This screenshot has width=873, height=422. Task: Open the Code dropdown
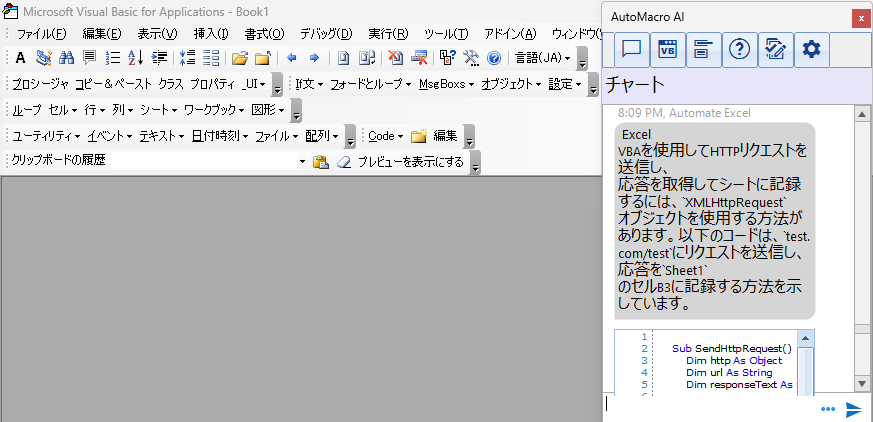click(386, 136)
